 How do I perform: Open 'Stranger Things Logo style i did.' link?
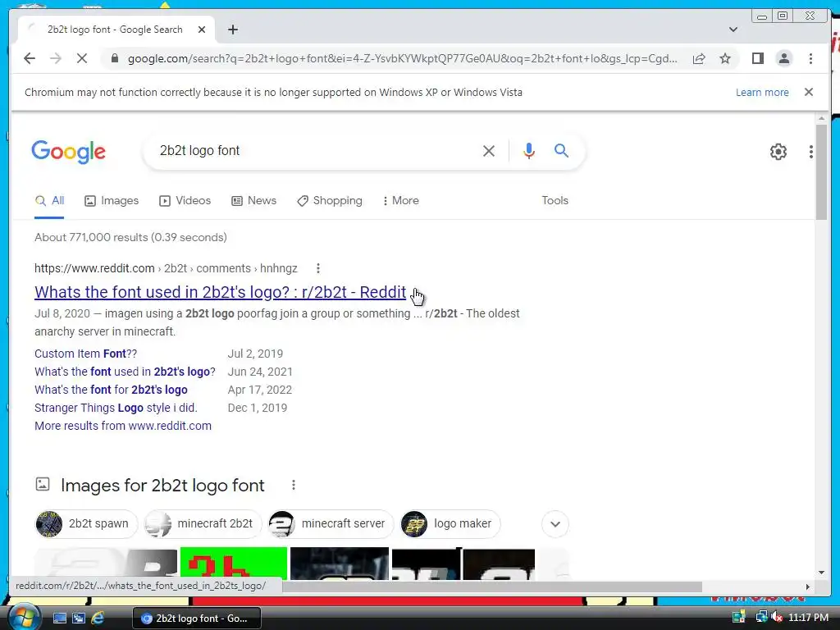click(x=116, y=408)
